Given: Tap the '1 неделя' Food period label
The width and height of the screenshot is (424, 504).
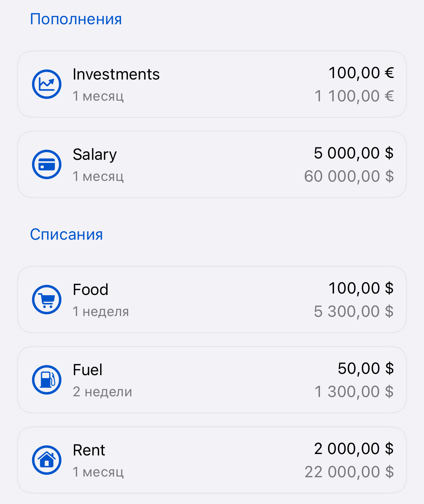Looking at the screenshot, I should point(101,311).
